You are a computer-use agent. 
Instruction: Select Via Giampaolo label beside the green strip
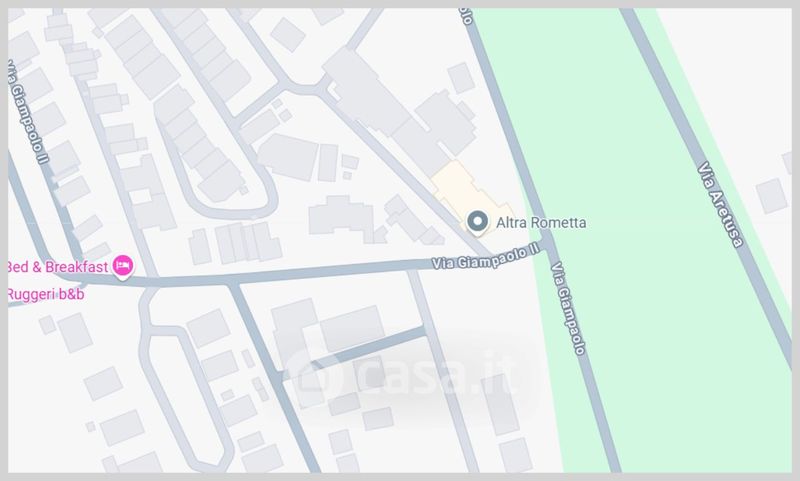[568, 308]
